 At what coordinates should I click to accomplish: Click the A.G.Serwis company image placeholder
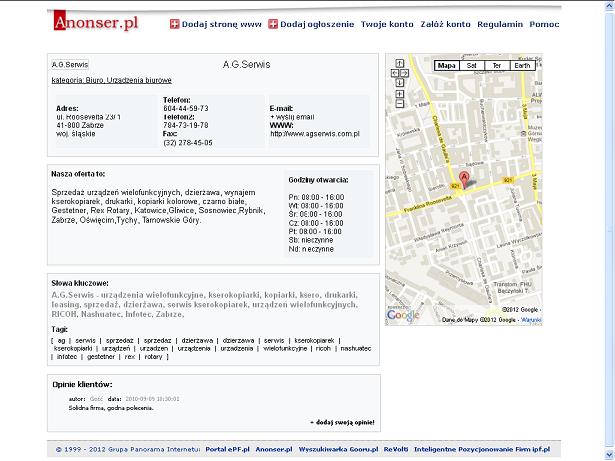click(x=70, y=65)
